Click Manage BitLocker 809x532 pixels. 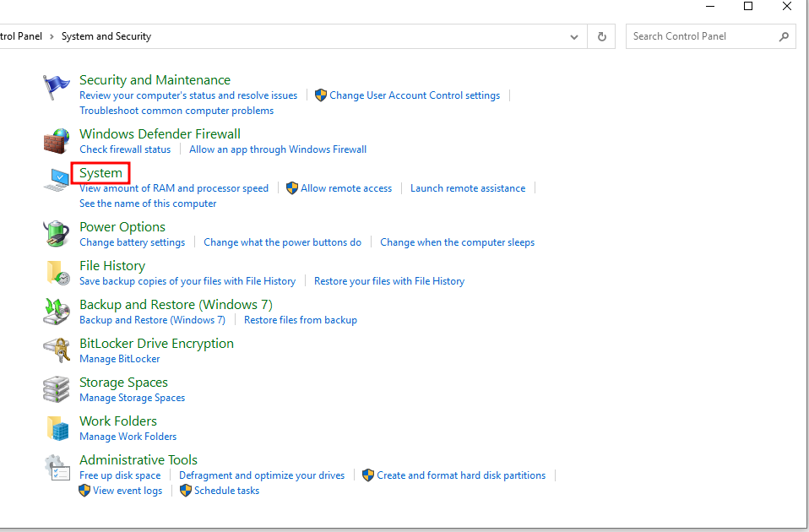(120, 359)
